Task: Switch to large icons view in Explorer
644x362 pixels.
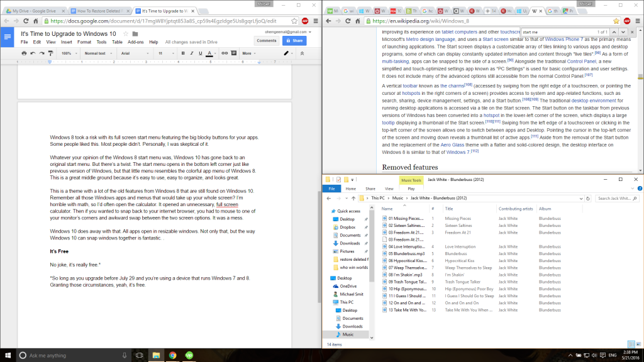Action: (x=638, y=344)
